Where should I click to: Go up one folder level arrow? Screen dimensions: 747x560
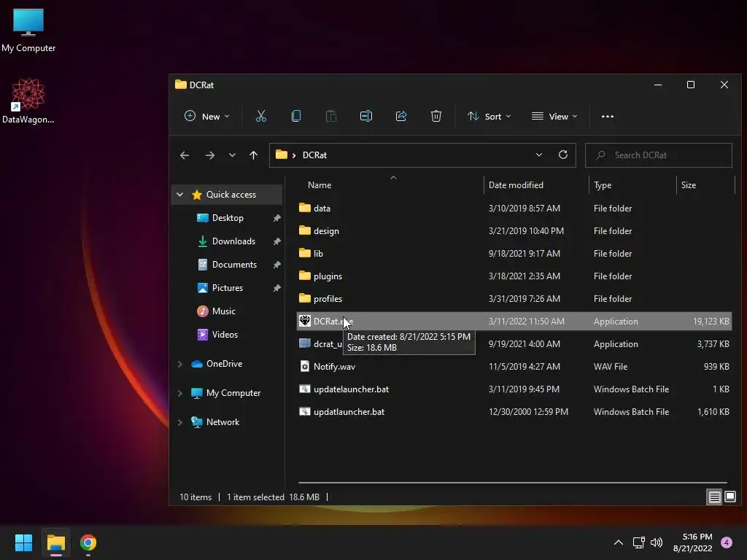tap(253, 155)
